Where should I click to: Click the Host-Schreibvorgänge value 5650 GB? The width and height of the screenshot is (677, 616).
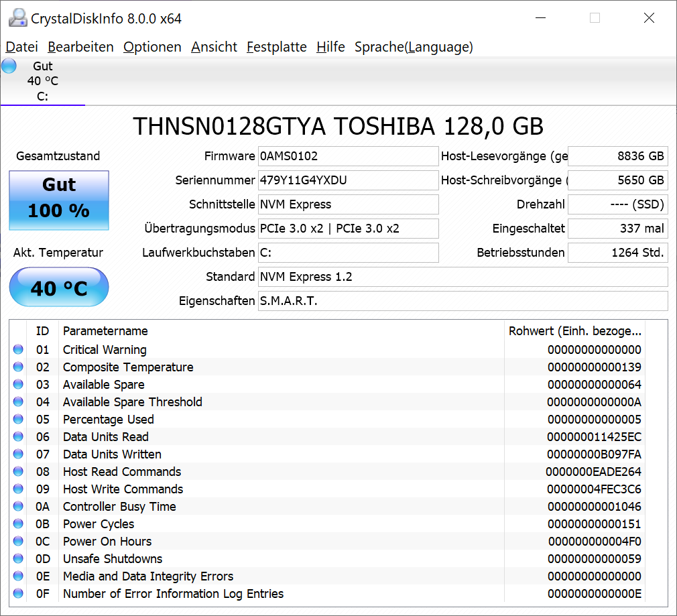(x=618, y=180)
